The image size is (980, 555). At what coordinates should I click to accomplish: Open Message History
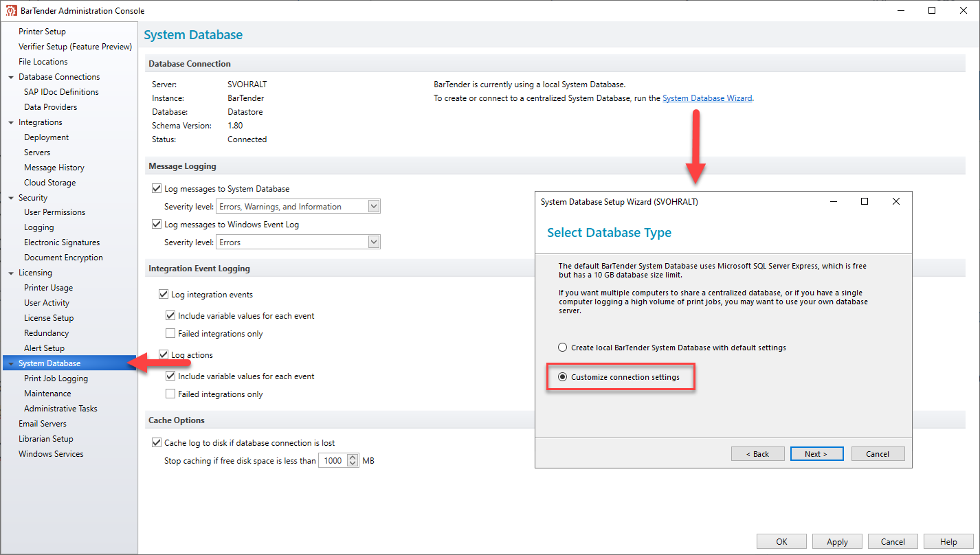54,168
